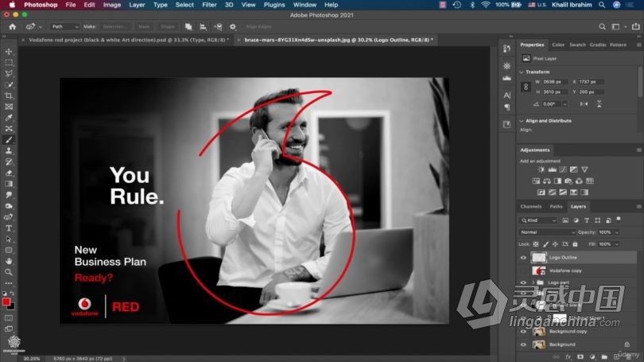Open the rotation angle dropdown
Viewport: 644px width, 362px height.
point(565,104)
